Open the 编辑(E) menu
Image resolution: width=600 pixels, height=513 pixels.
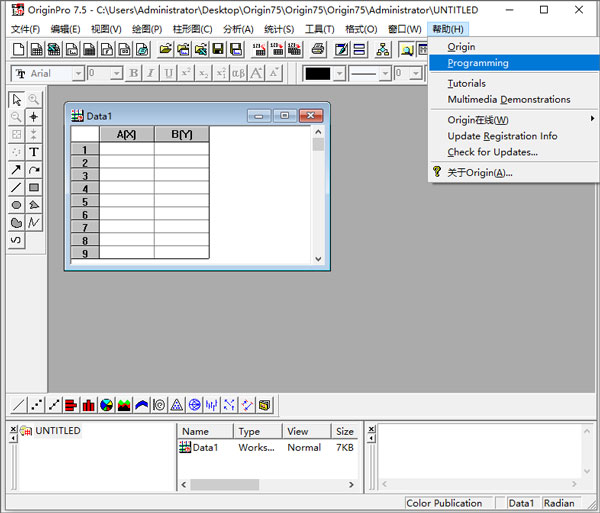point(65,29)
